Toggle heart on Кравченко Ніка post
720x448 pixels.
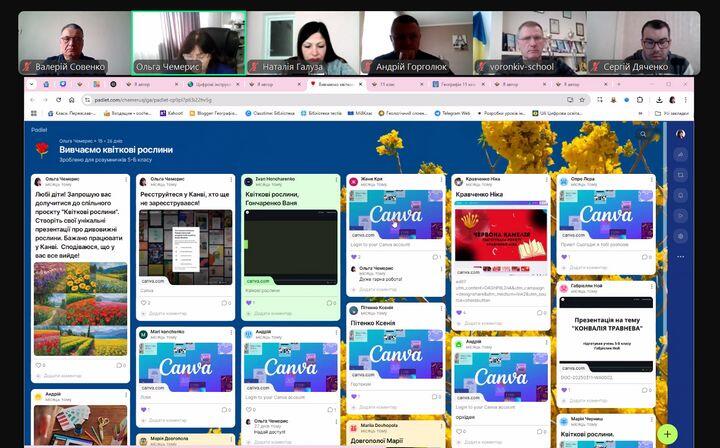pos(459,313)
